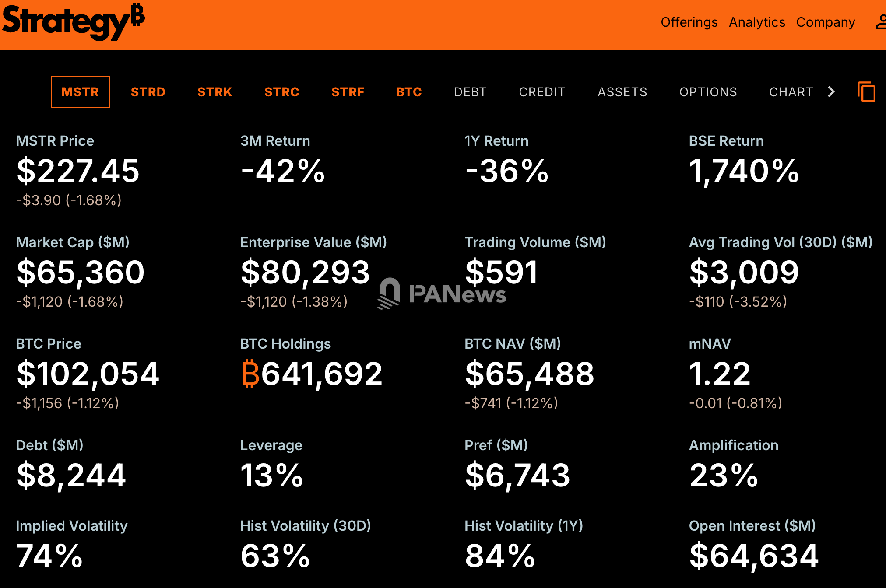Open the Offerings menu

[689, 22]
